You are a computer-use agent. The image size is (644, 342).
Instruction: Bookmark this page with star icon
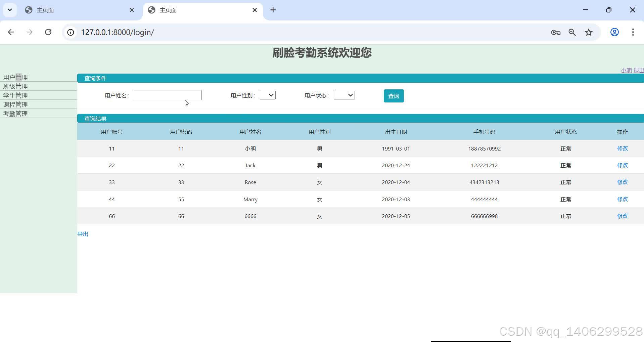pos(589,32)
